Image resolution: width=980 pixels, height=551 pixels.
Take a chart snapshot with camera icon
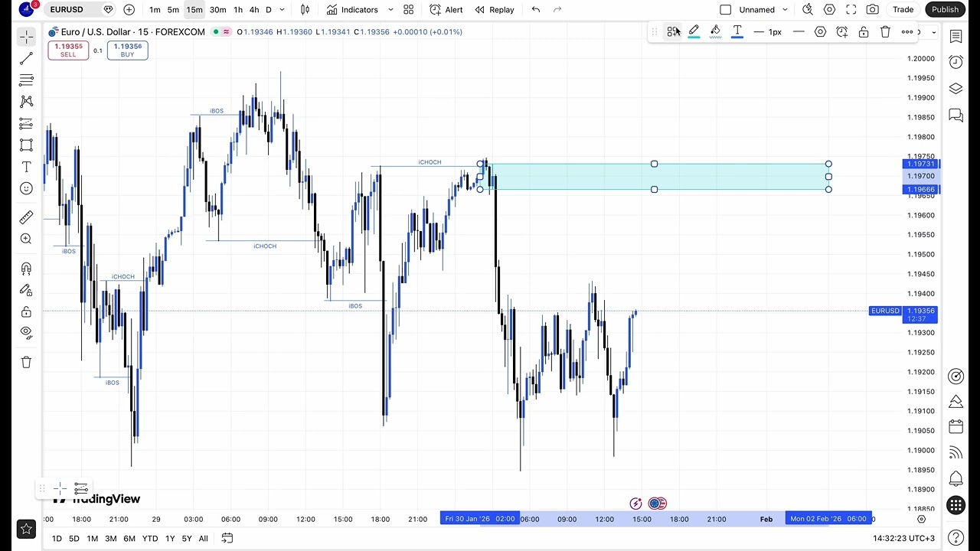(873, 9)
